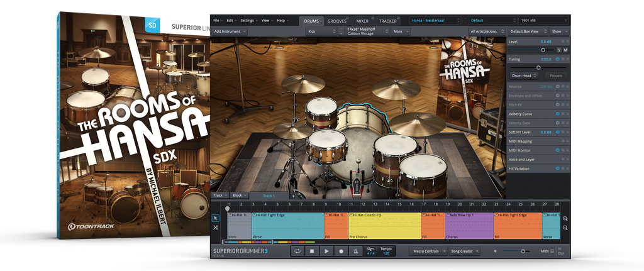644x271 pixels.
Task: Zoom out on the track timeline
Action: pyautogui.click(x=565, y=228)
